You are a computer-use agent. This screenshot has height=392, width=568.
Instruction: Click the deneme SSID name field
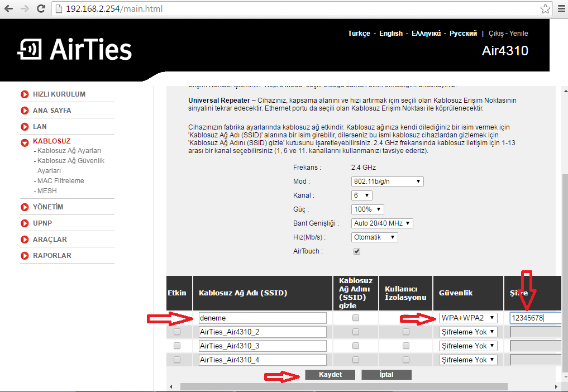[262, 318]
